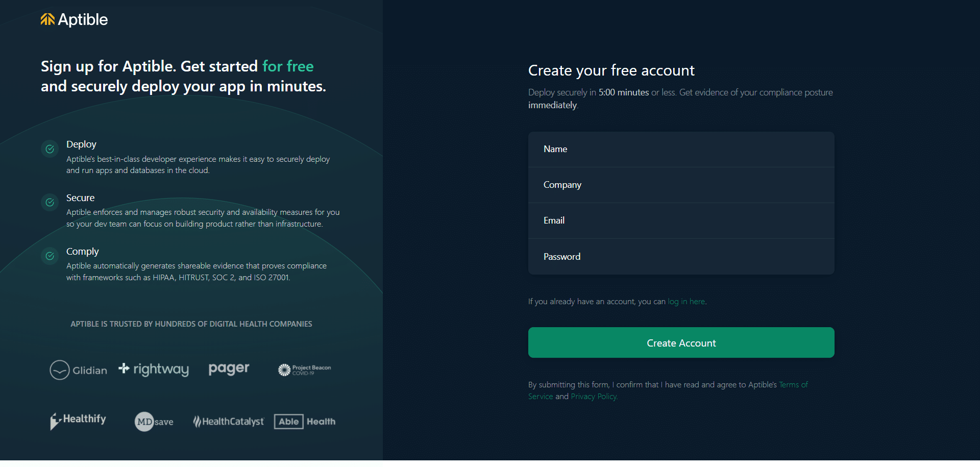
Task: Click the pager logo
Action: coord(229,368)
